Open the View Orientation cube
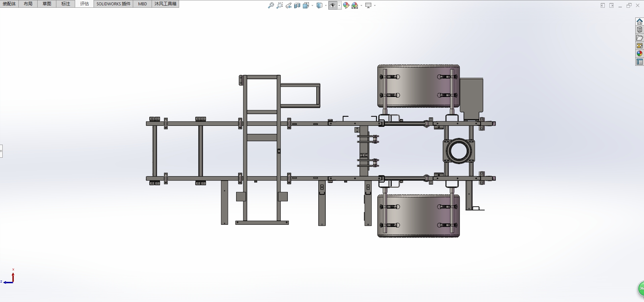 (306, 5)
